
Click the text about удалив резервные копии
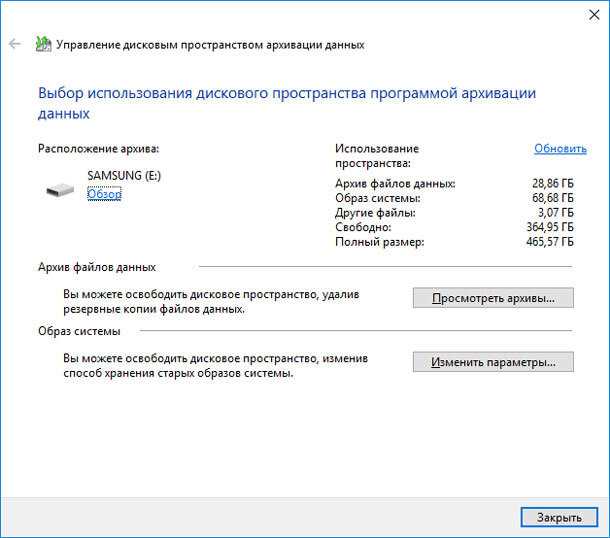click(211, 302)
